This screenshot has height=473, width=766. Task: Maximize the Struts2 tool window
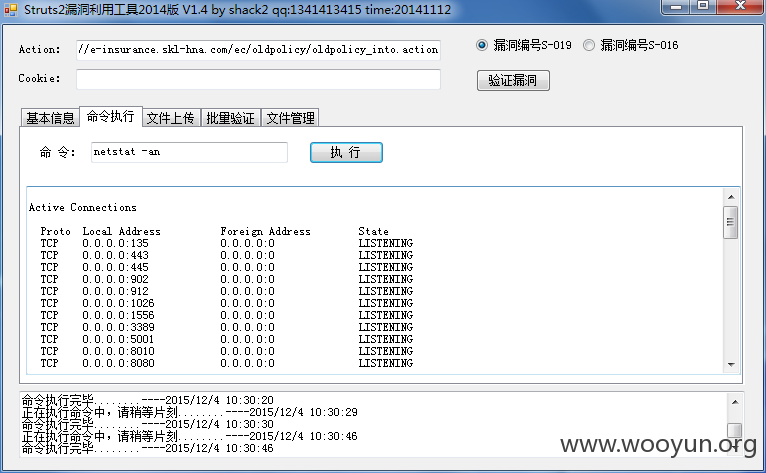[703, 6]
